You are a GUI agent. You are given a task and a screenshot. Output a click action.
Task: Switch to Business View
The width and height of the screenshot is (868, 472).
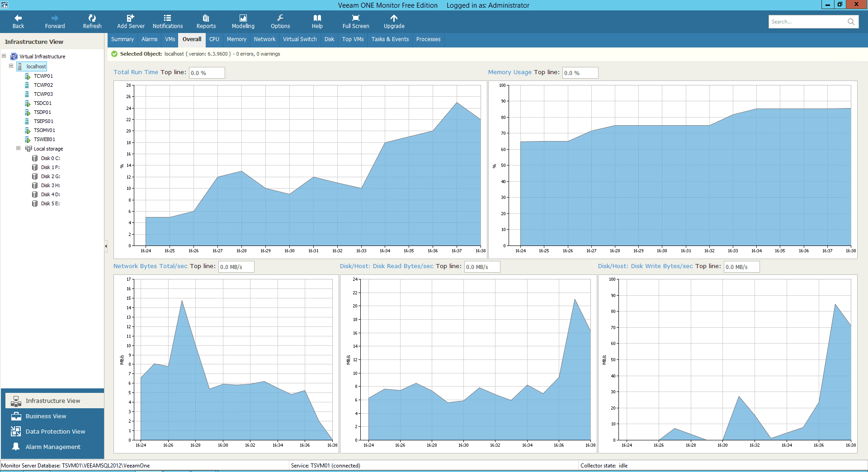click(55, 416)
